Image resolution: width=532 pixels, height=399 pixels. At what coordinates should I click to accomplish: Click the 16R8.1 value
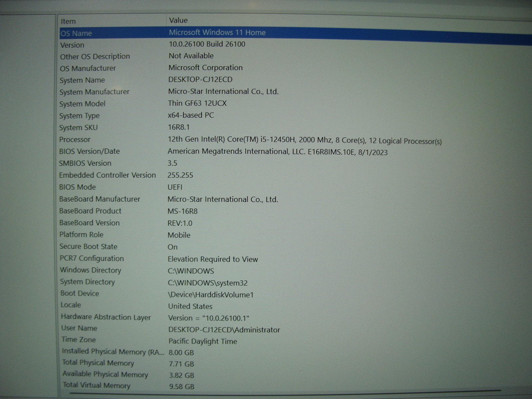pyautogui.click(x=179, y=127)
